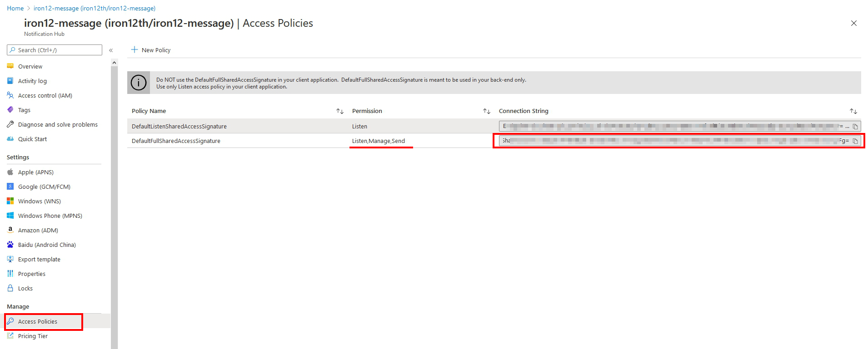The image size is (868, 349).
Task: Click the Export template icon
Action: coord(10,259)
